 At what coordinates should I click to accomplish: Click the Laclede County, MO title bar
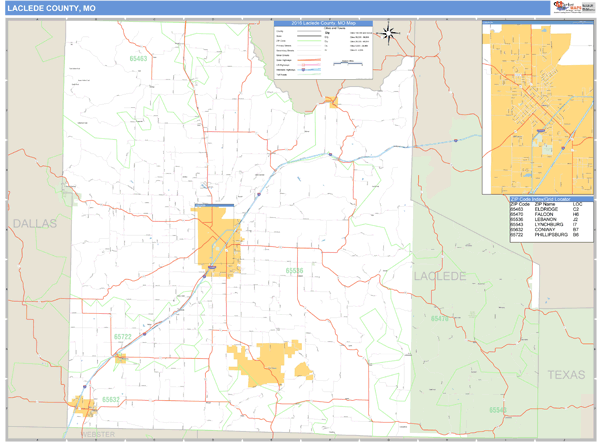[52, 8]
